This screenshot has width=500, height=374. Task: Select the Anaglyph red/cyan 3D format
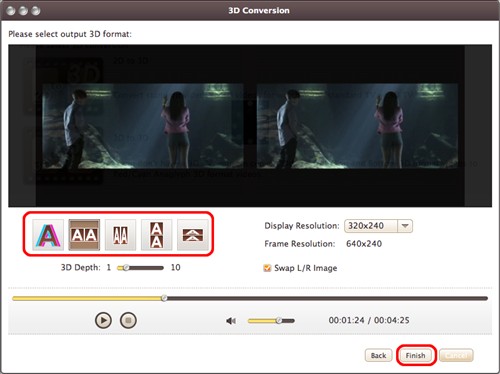click(48, 235)
